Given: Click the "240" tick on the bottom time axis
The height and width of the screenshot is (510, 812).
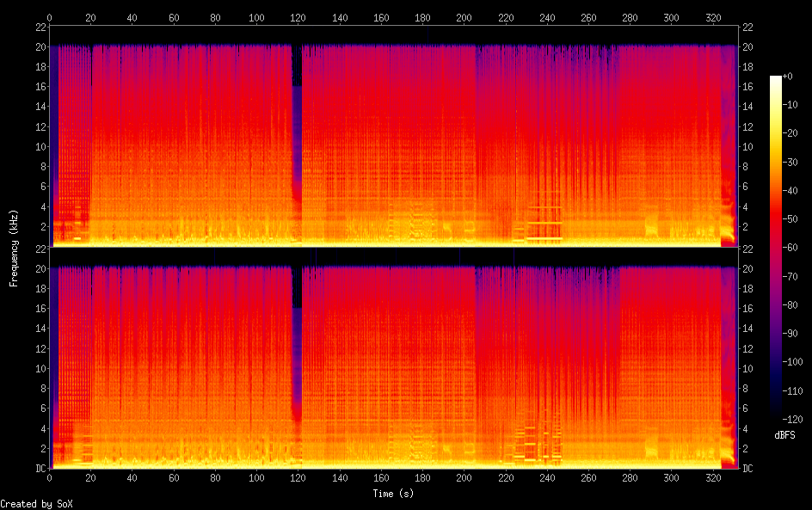Looking at the screenshot, I should click(547, 477).
